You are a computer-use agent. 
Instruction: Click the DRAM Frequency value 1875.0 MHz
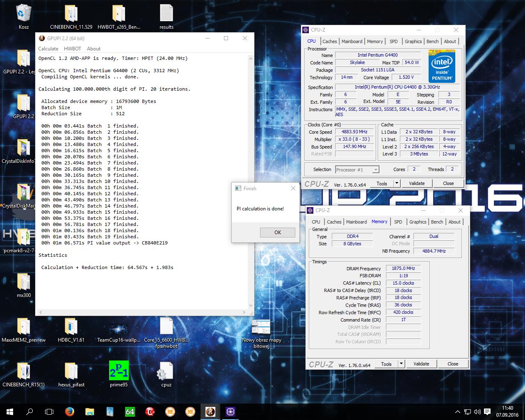(403, 268)
